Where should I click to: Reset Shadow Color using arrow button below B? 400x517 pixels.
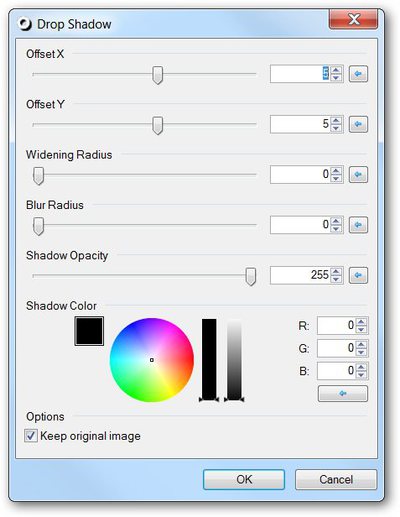click(x=343, y=394)
